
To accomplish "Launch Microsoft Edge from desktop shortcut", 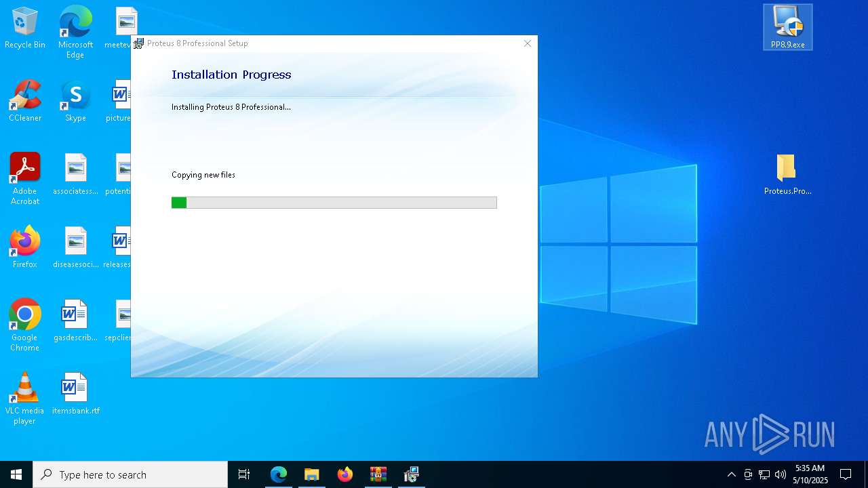I will click(x=75, y=32).
